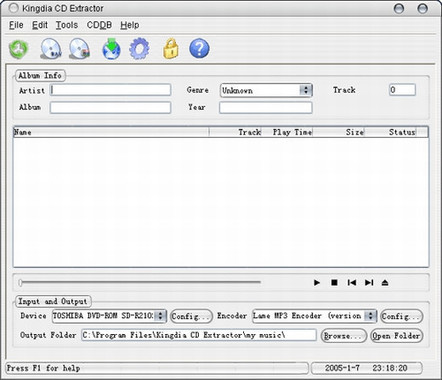Click the CDDB globe download icon
This screenshot has width=442, height=380.
[111, 49]
